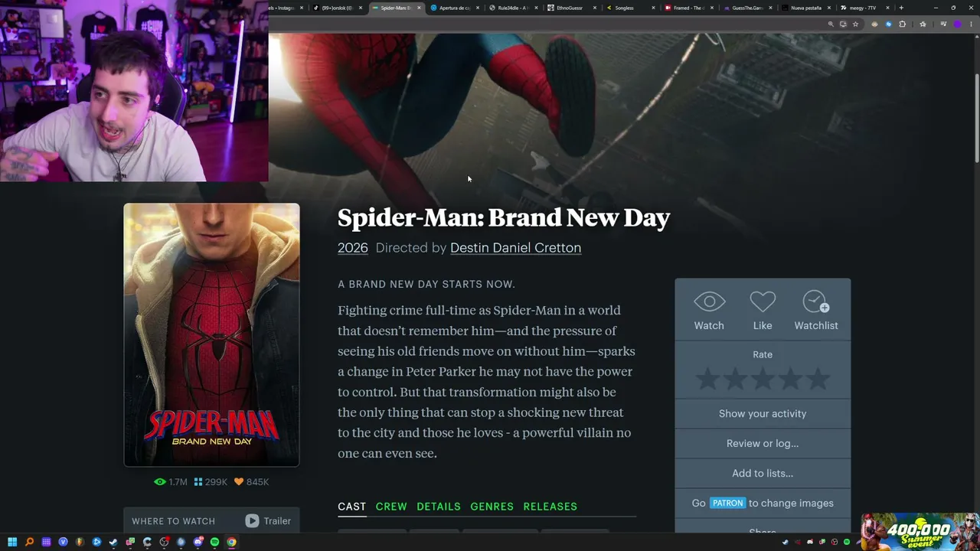Click the browser zoom magnifier icon
This screenshot has width=980, height=551.
831,24
